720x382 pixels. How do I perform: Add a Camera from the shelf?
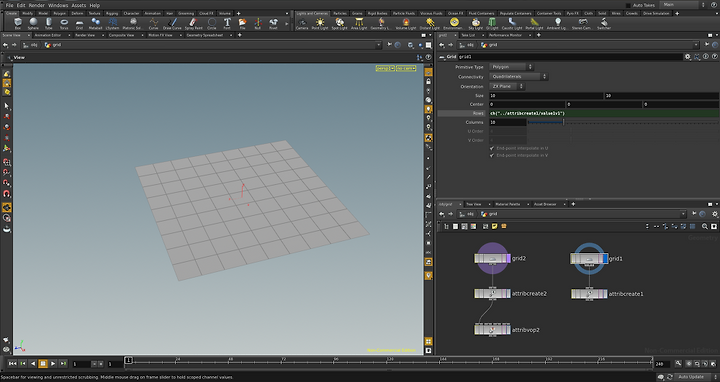[302, 23]
